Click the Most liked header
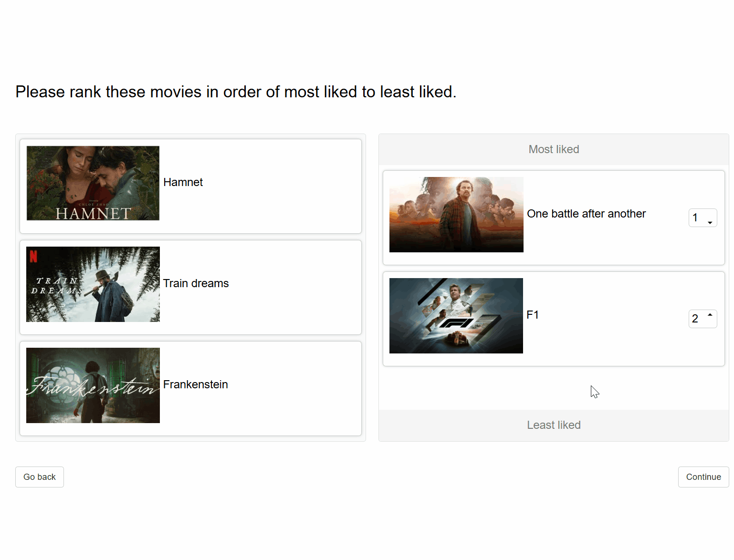The height and width of the screenshot is (560, 734). click(554, 149)
